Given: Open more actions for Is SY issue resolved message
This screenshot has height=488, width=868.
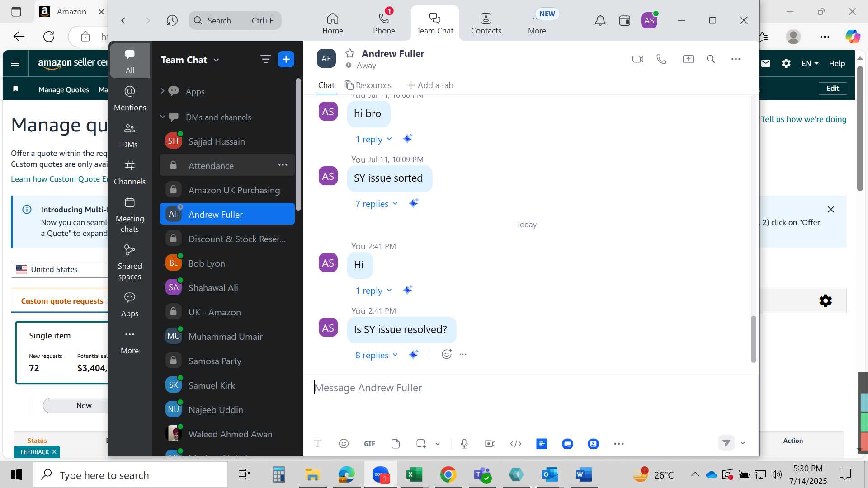Looking at the screenshot, I should [463, 354].
